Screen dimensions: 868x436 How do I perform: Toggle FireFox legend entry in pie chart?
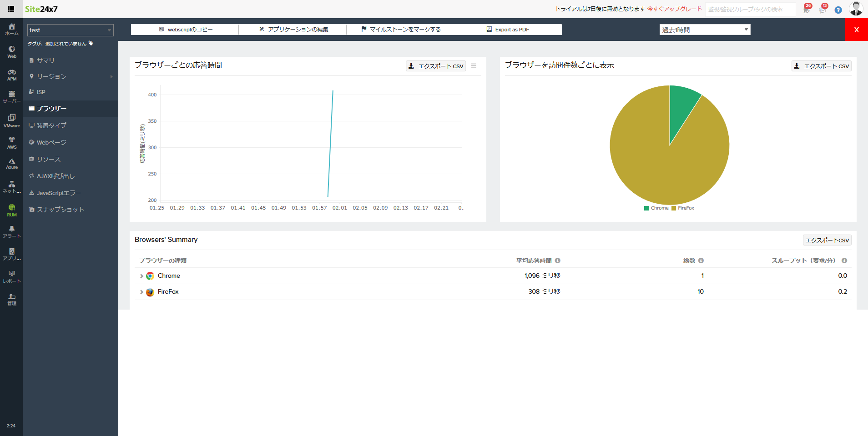(683, 208)
